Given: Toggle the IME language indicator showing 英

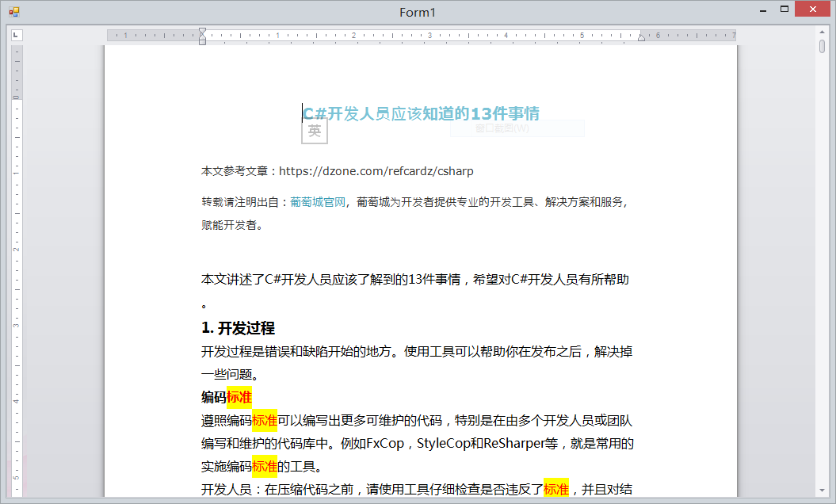Looking at the screenshot, I should coord(314,132).
